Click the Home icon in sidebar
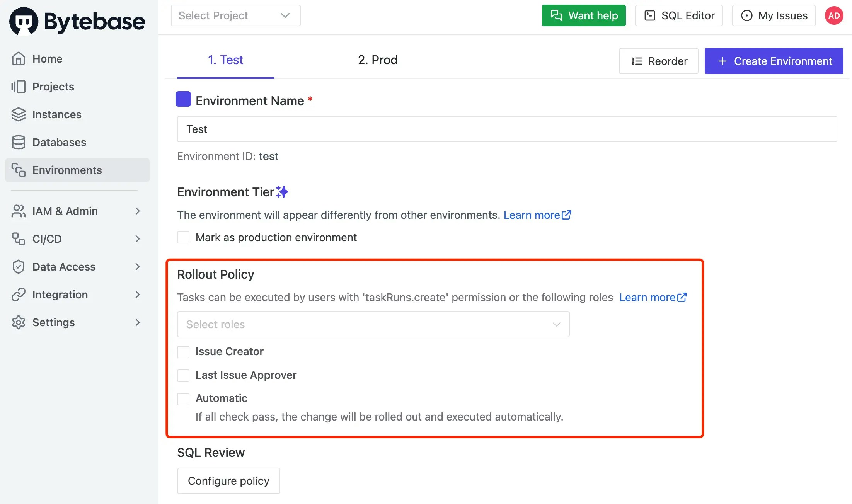 click(x=18, y=59)
